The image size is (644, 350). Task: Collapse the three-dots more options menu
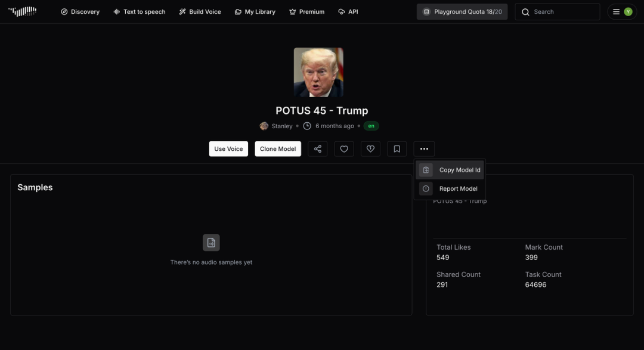click(424, 149)
